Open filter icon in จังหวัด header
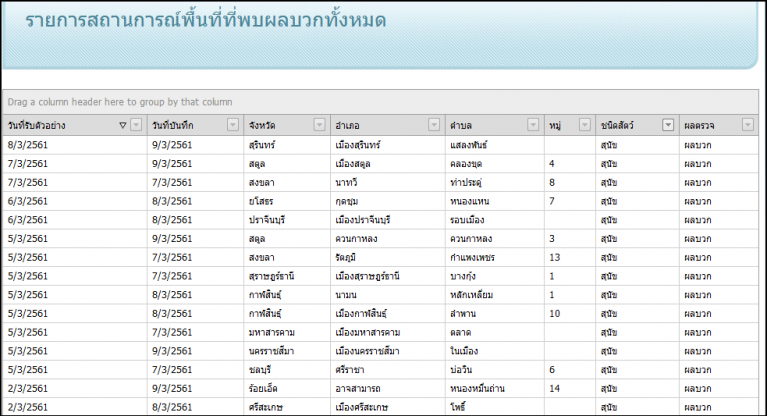Viewport: 767px width, 416px height. click(319, 125)
